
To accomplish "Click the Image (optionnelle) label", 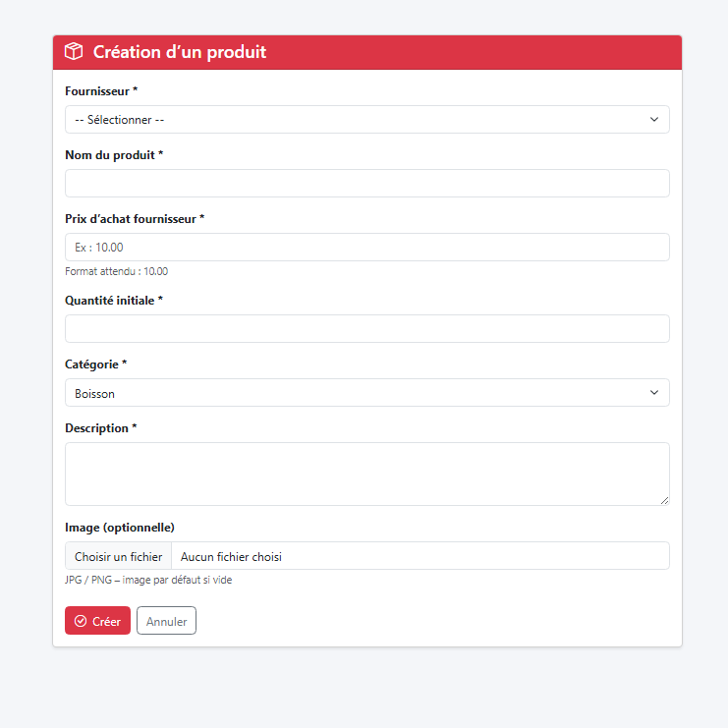I will click(x=120, y=528).
